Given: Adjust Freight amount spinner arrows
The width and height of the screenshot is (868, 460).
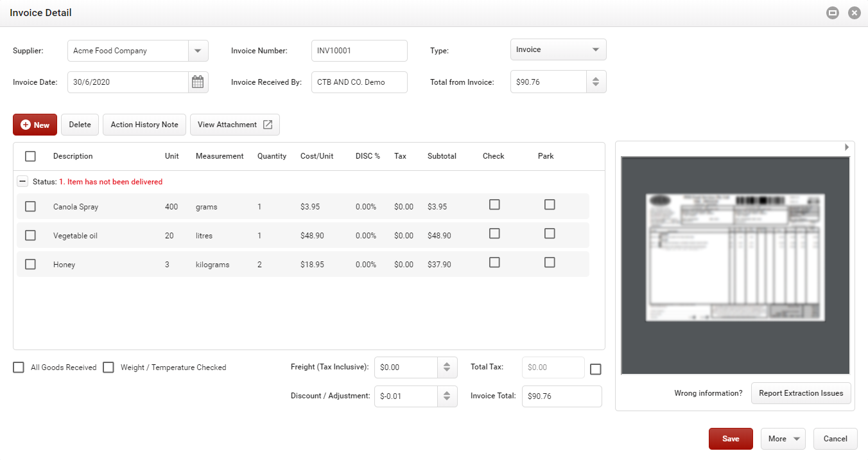Looking at the screenshot, I should pyautogui.click(x=447, y=367).
